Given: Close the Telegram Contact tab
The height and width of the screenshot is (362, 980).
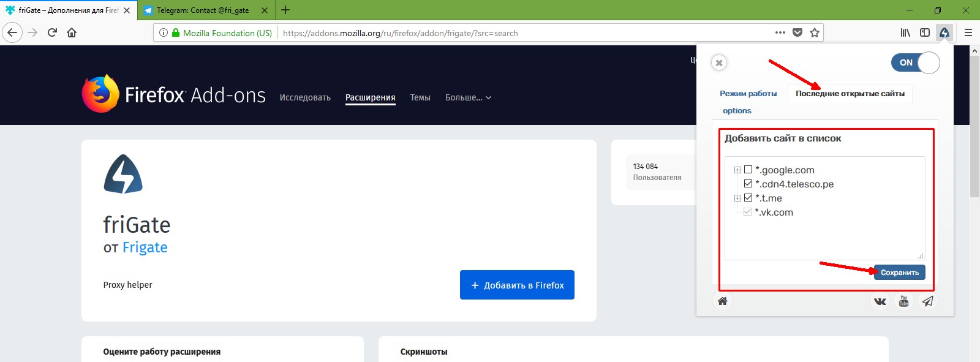Looking at the screenshot, I should [x=264, y=10].
